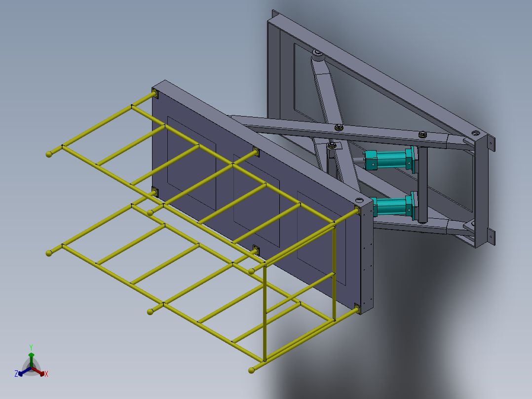This screenshot has width=532, height=399.
Task: Select the upper right mounting tab on rear frame
Action: pyautogui.click(x=491, y=143)
